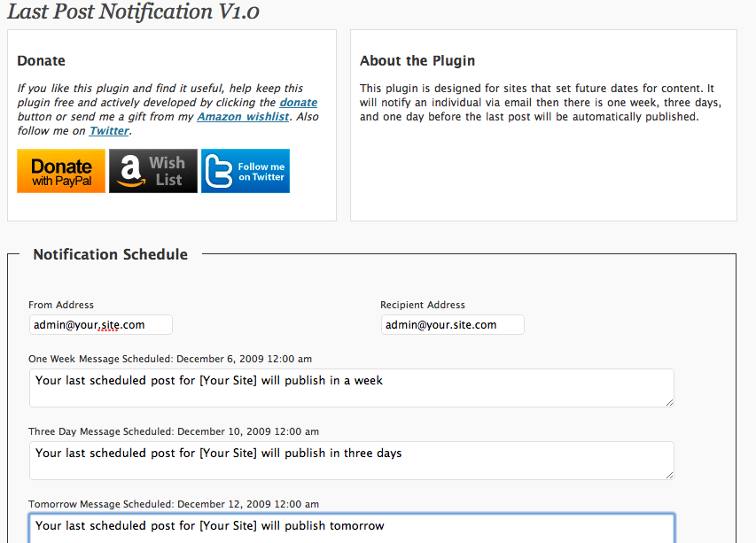
Task: Click the From Address email field
Action: pyautogui.click(x=101, y=325)
